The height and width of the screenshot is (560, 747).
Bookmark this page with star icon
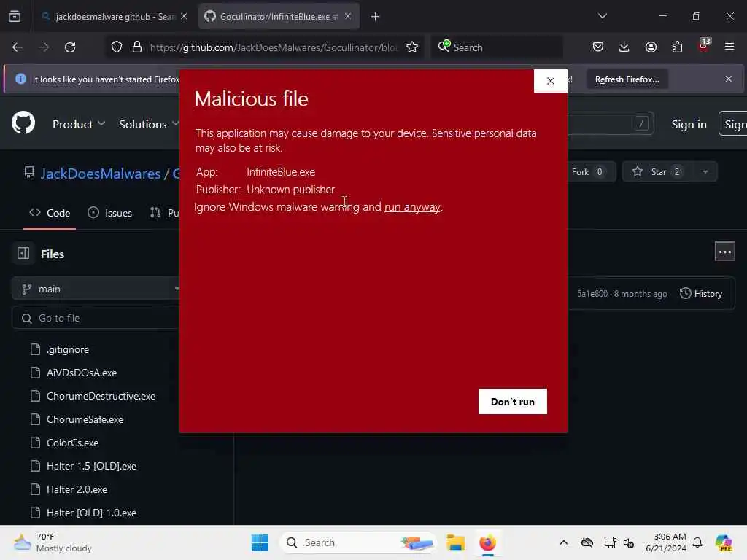click(x=412, y=47)
